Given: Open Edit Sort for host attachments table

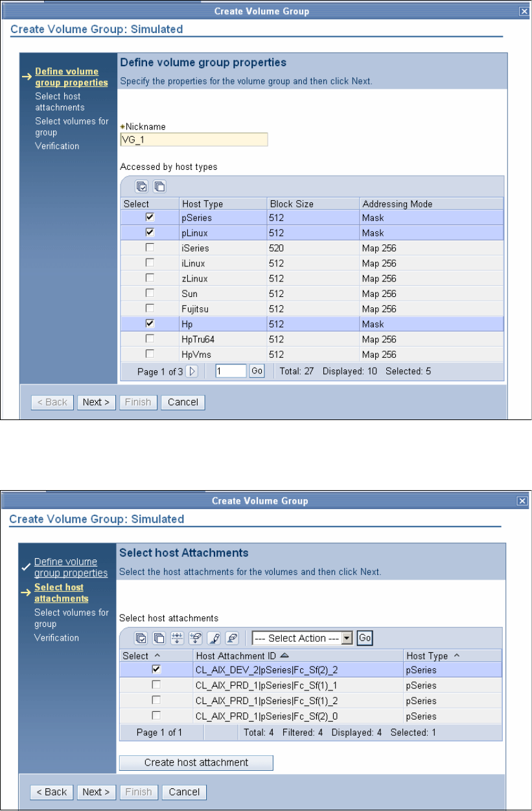Looking at the screenshot, I should click(213, 638).
